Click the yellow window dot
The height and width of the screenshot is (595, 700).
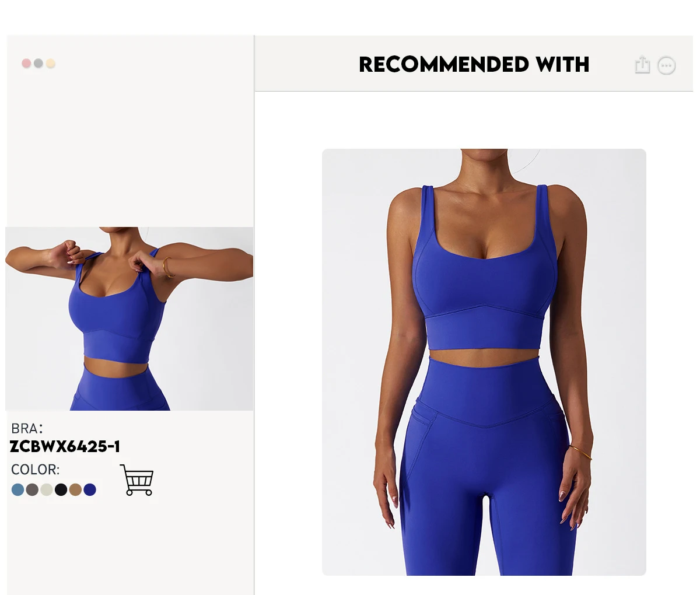tap(51, 63)
